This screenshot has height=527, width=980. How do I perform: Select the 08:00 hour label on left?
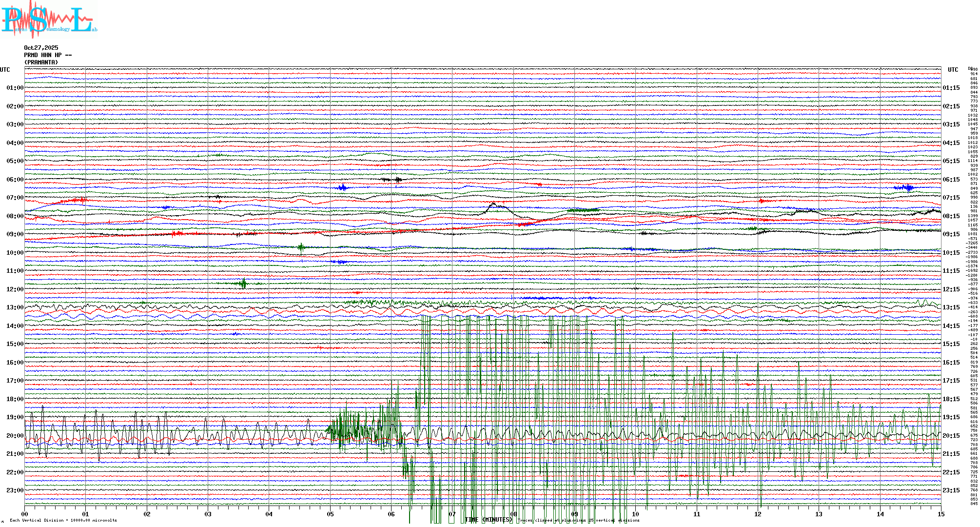(x=15, y=216)
